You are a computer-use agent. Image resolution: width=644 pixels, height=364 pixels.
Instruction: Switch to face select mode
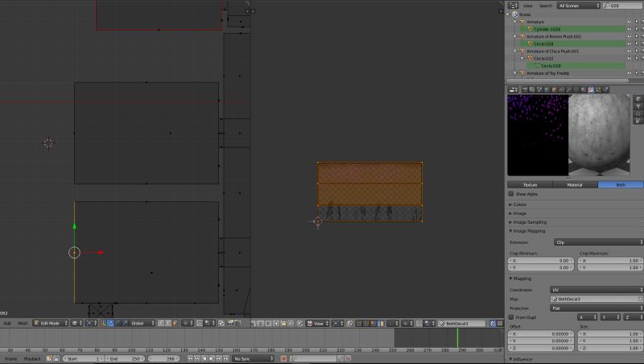click(x=175, y=323)
